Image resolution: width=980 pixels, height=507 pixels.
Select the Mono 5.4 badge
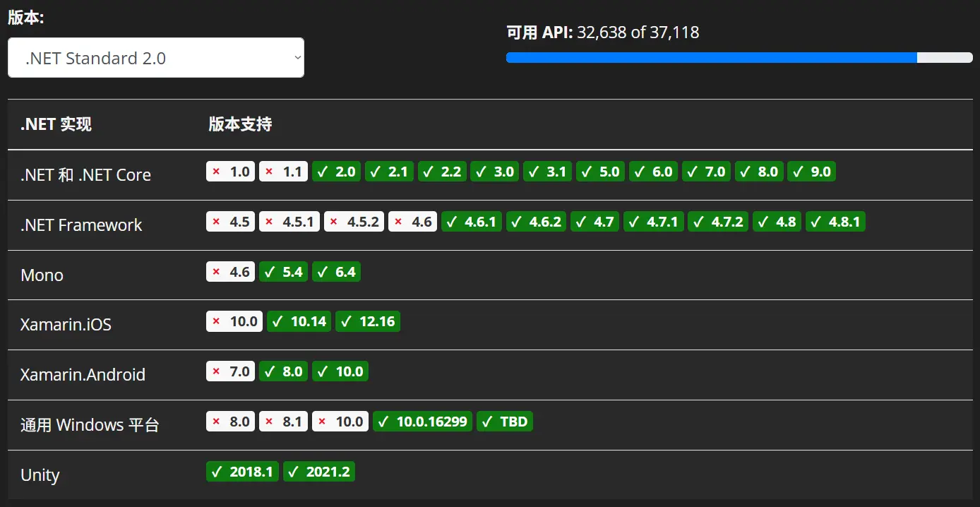pyautogui.click(x=283, y=272)
